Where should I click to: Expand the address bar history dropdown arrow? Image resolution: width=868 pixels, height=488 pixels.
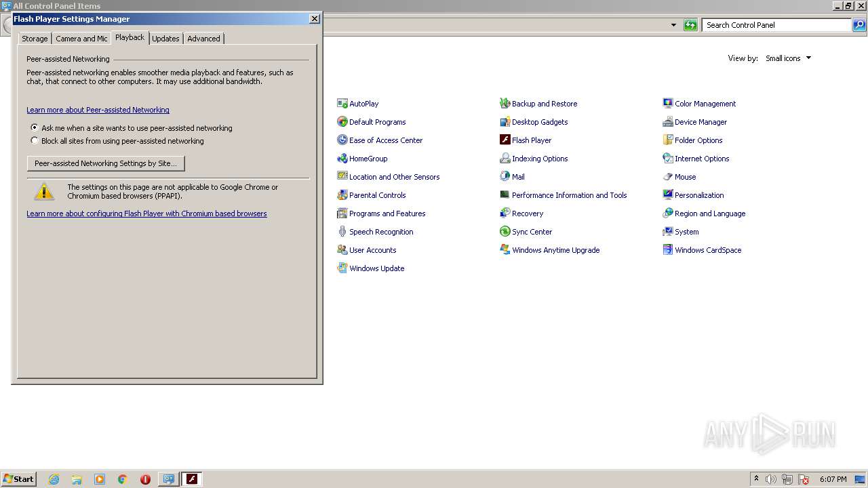[x=673, y=25]
